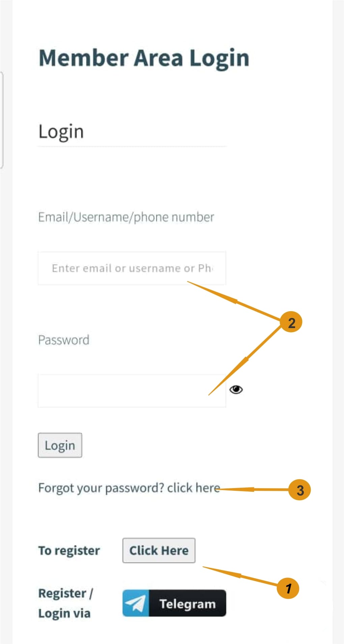The height and width of the screenshot is (644, 344).
Task: Click the Telegram paper plane icon
Action: pos(136,603)
